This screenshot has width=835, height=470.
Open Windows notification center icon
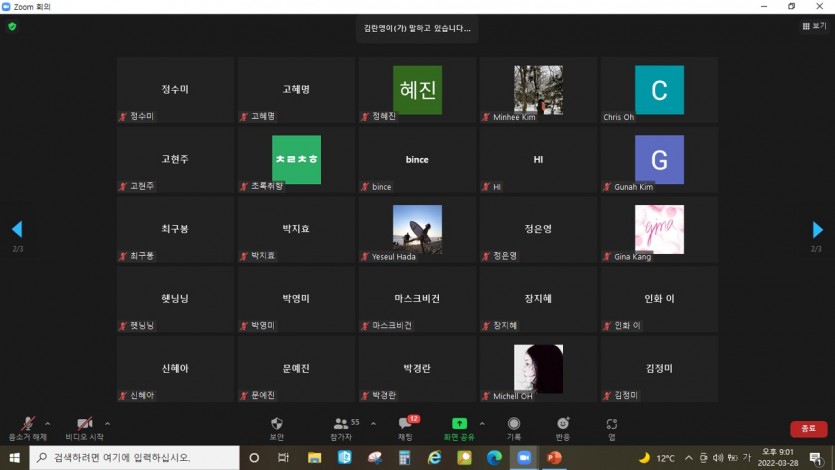pyautogui.click(x=816, y=458)
